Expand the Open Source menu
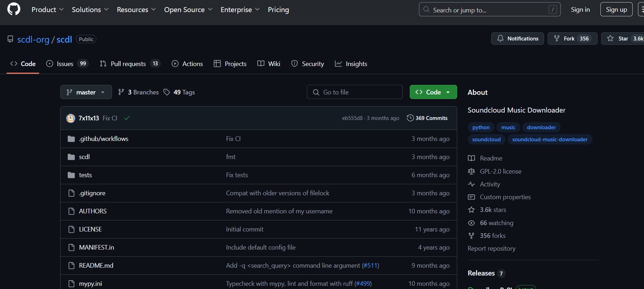The height and width of the screenshot is (289, 644). coord(188,10)
